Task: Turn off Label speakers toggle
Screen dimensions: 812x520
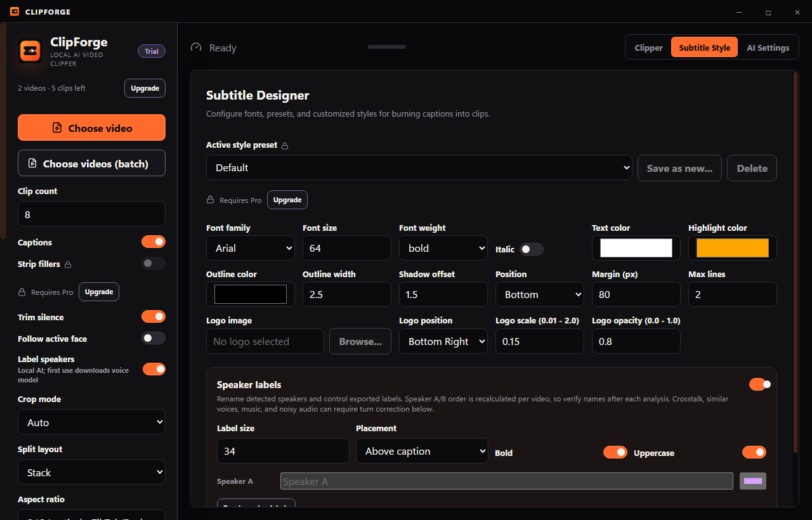Action: pyautogui.click(x=154, y=368)
